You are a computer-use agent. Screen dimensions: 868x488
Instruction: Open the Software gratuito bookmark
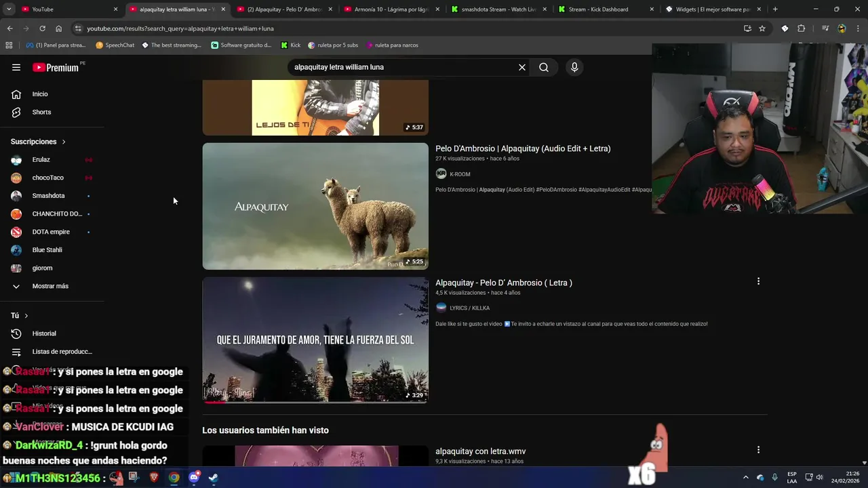coord(241,45)
